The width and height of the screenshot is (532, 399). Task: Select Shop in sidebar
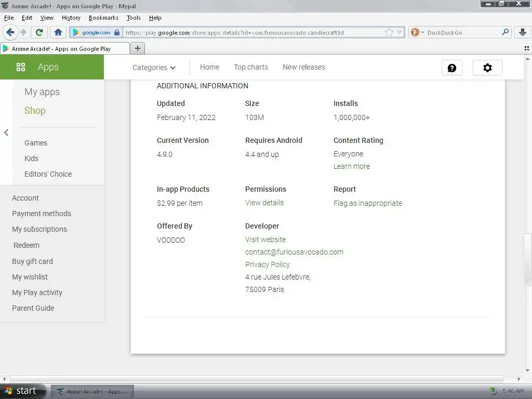click(x=35, y=111)
